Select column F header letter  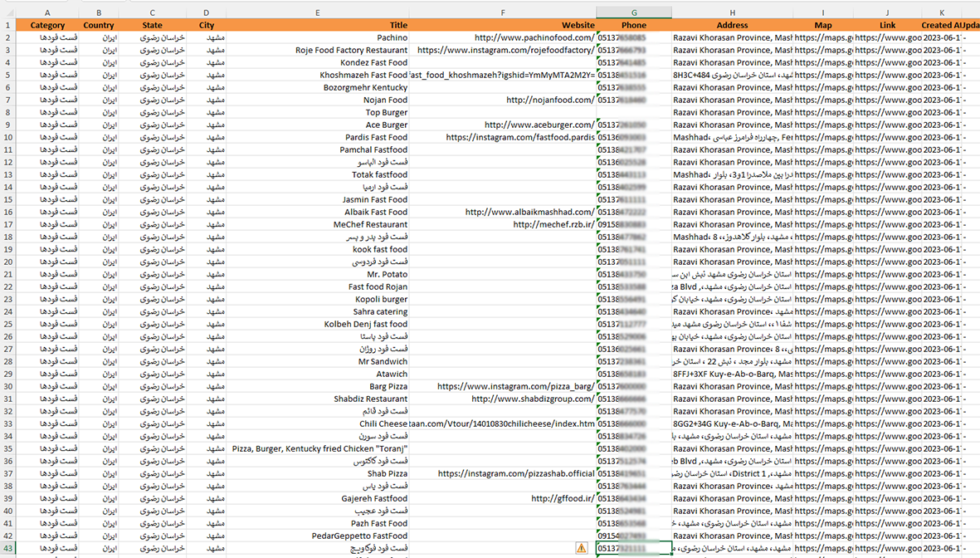(503, 12)
